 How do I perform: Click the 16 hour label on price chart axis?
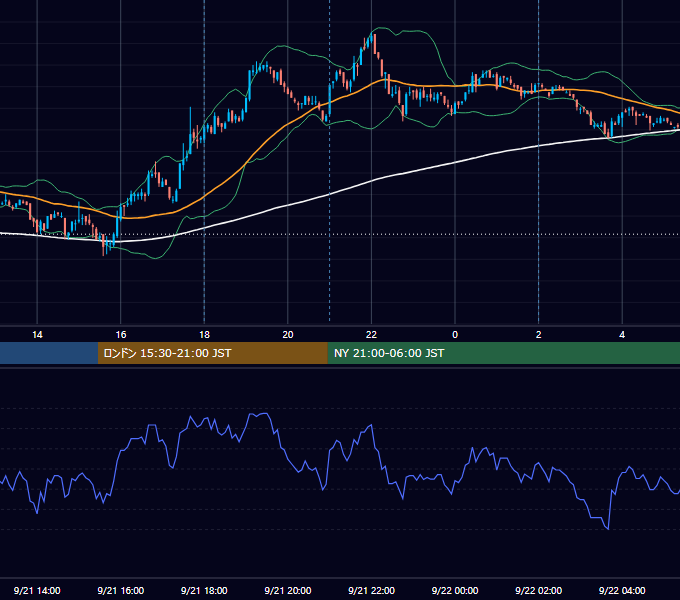(x=121, y=335)
